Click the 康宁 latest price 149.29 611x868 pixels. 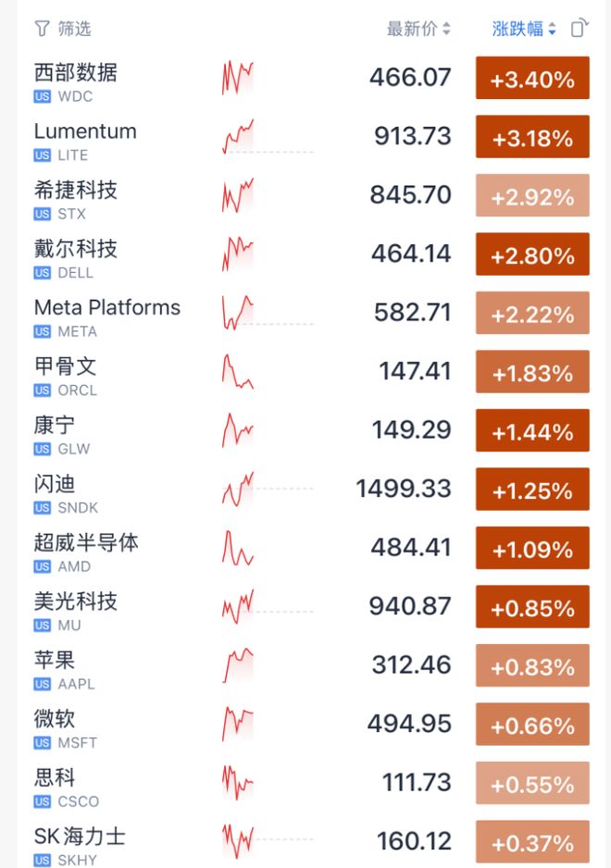(412, 430)
